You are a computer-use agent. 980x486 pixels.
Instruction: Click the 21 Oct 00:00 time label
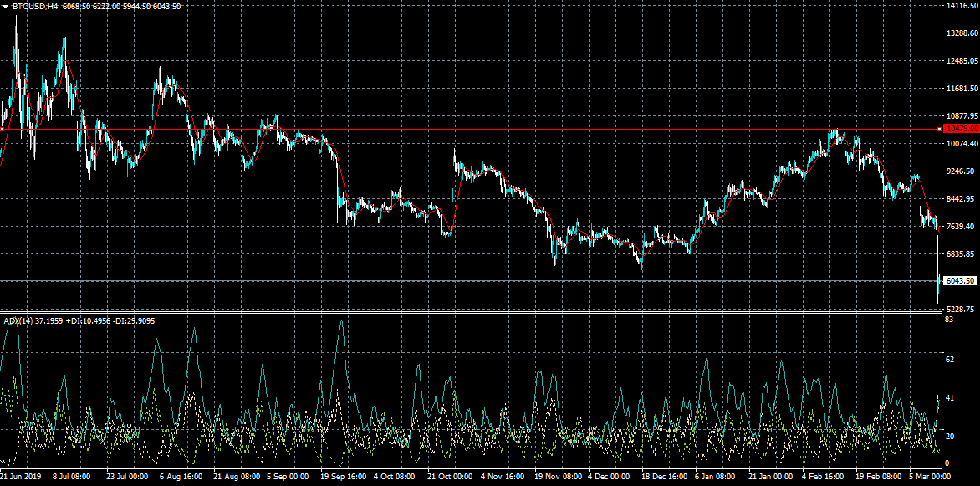(x=450, y=474)
